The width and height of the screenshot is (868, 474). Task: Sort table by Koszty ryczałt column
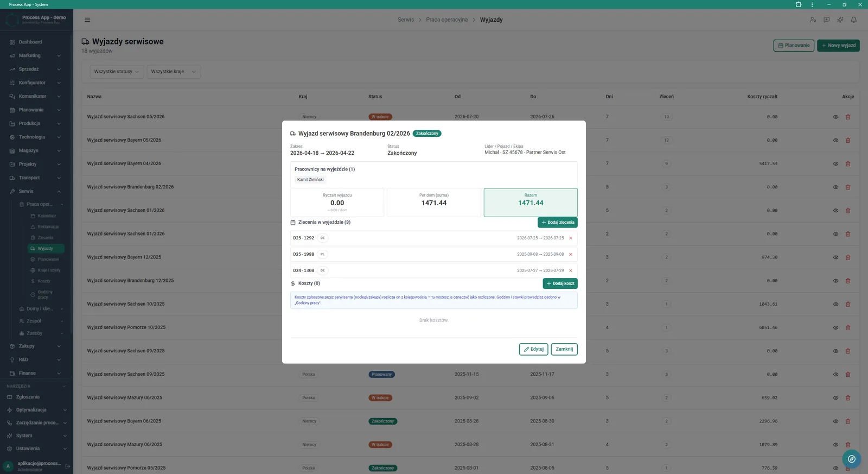point(762,97)
